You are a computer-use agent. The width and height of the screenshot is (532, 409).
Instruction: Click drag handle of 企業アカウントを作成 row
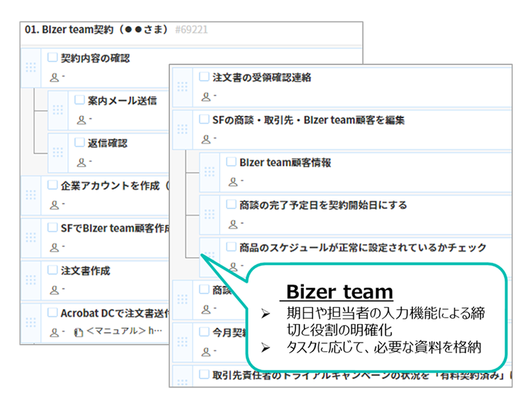(30, 195)
